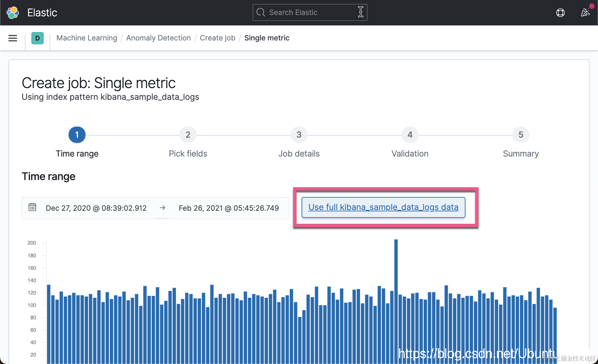Go to step 3 Job details
598x364 pixels.
pyautogui.click(x=299, y=135)
